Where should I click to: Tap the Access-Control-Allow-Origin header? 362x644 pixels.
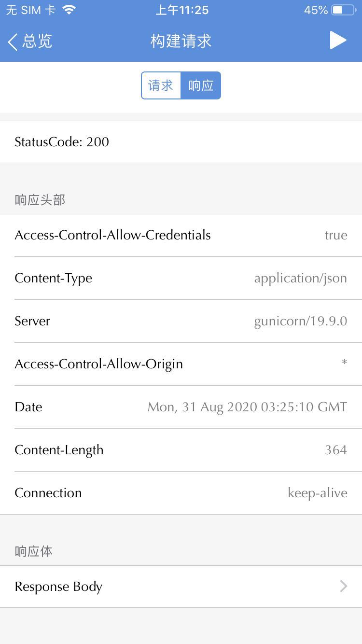click(98, 364)
